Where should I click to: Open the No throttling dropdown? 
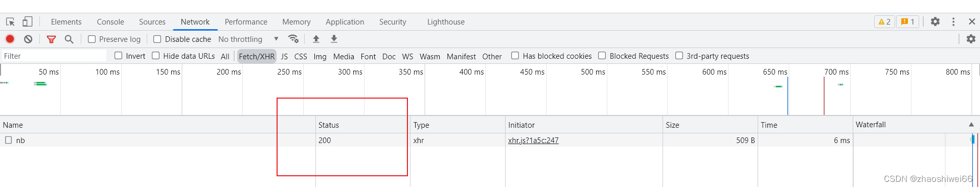pyautogui.click(x=248, y=39)
